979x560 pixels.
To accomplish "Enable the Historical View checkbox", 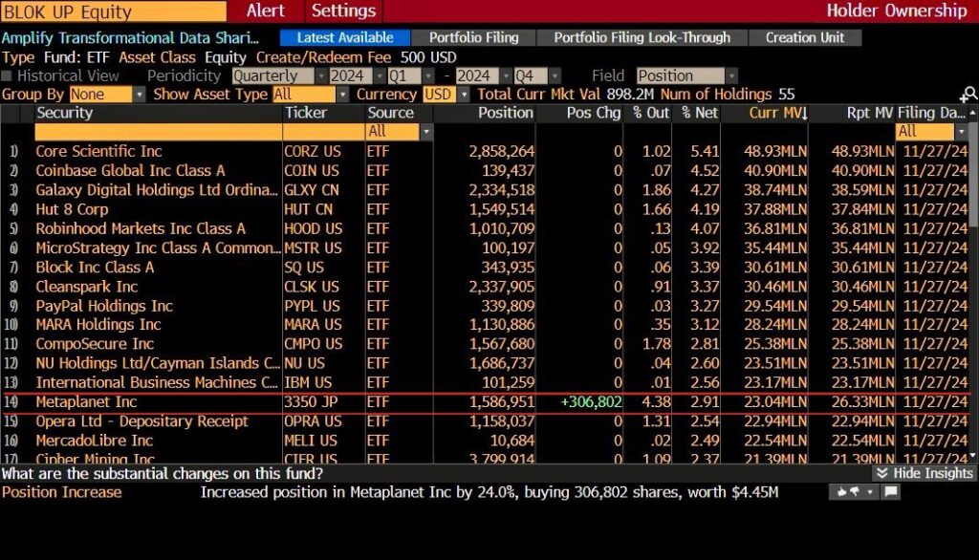I will point(8,75).
